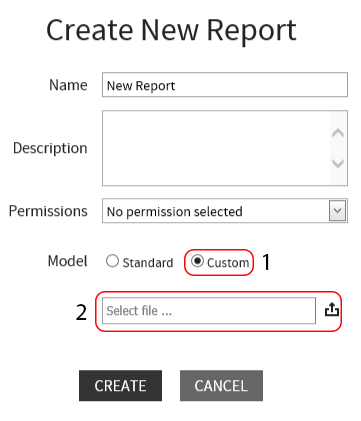Click the Select file input field
This screenshot has height=421, width=361.
coord(209,311)
